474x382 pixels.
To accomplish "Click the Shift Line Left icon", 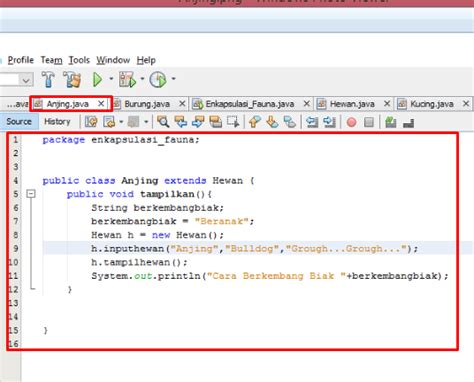I will [312, 122].
